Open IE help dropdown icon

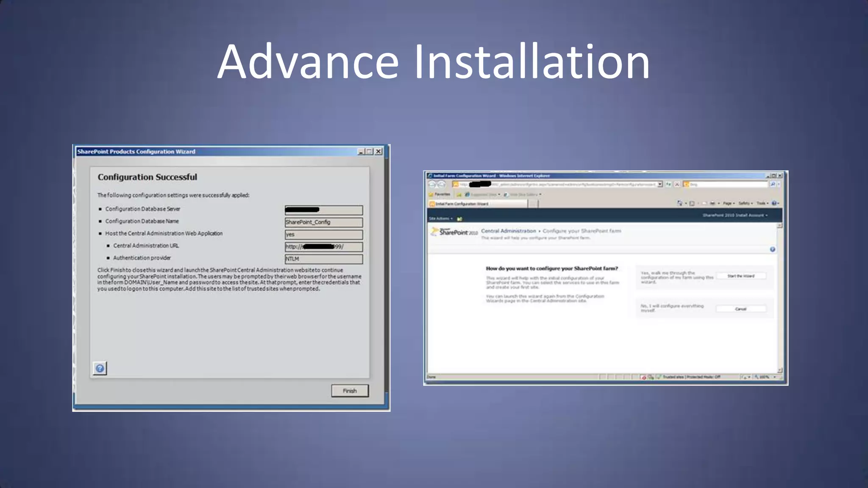(776, 203)
